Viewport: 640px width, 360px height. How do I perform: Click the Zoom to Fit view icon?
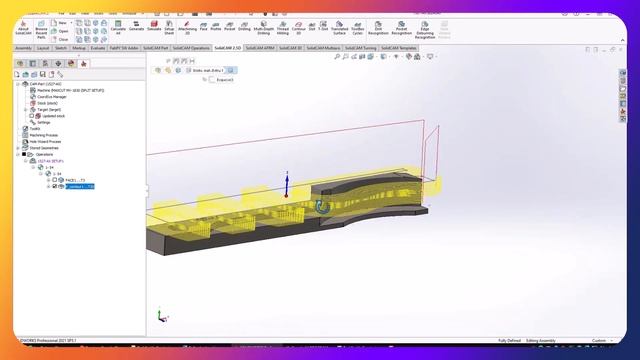(337, 57)
